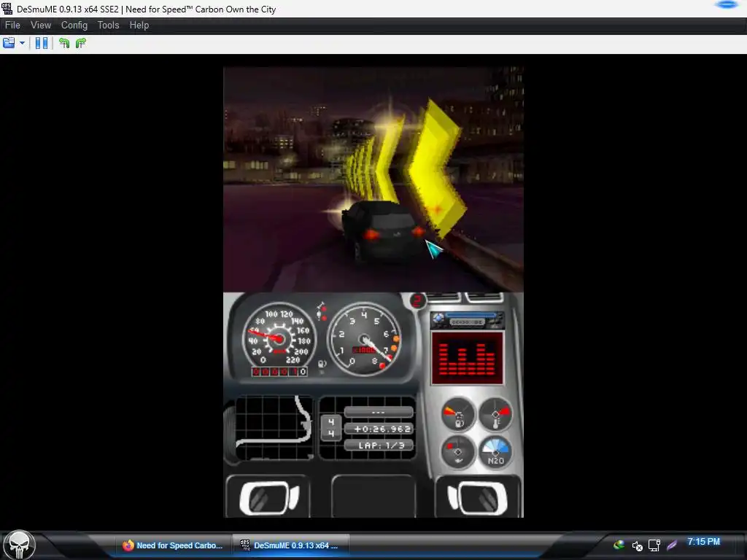The height and width of the screenshot is (560, 747).
Task: Open the Help menu
Action: 139,26
